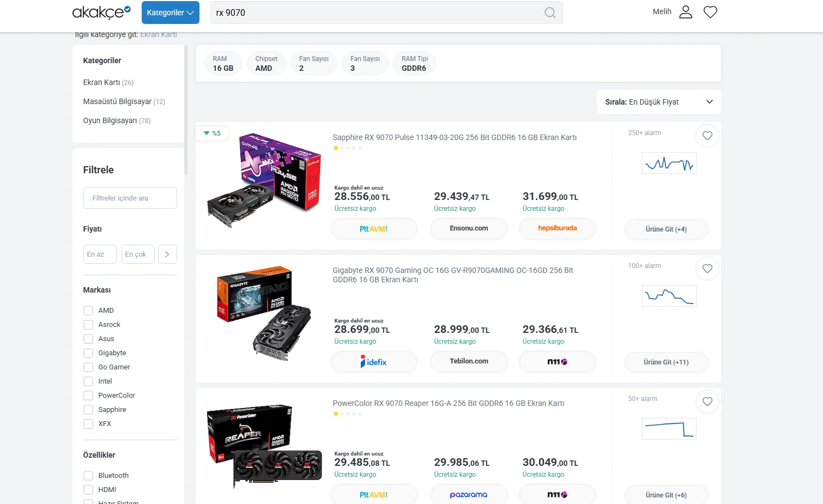
Task: Click the search magnifier icon
Action: [x=550, y=13]
